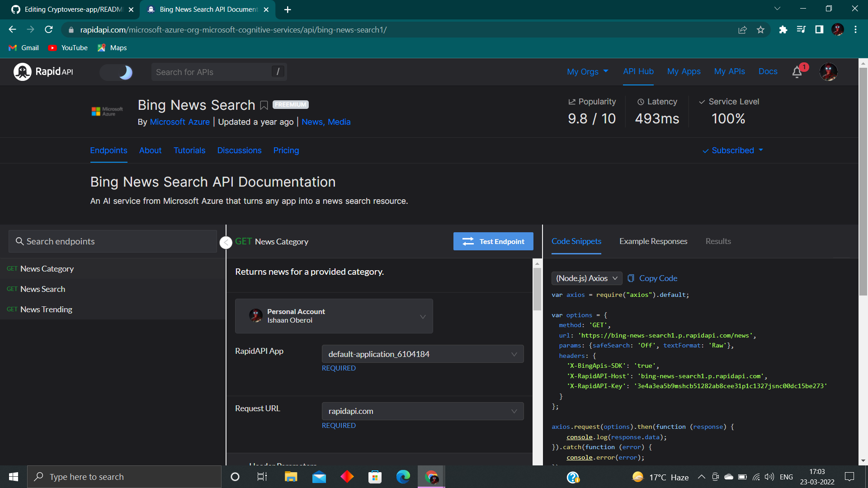Open the profile avatar in RapidAPI header

pyautogui.click(x=828, y=72)
